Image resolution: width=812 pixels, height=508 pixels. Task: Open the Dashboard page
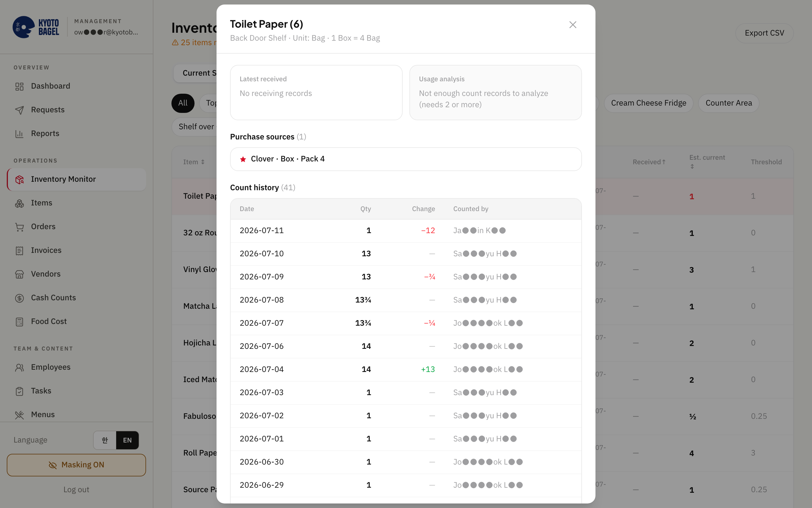[76, 86]
